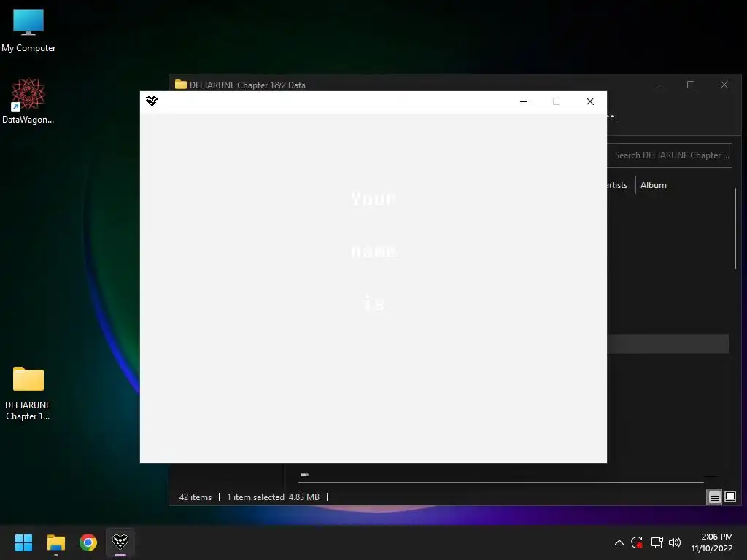Open the DELTARUNE Chapter 1 desktop folder
This screenshot has height=560, width=747.
click(28, 393)
